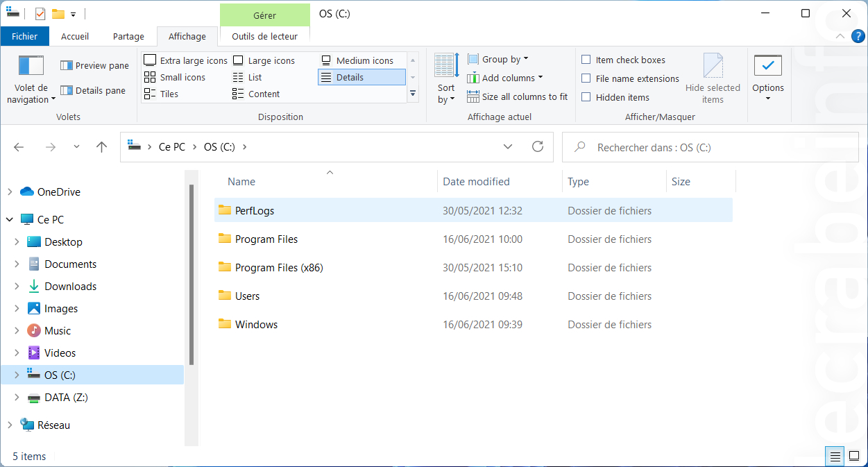Open the Add columns dropdown

[x=504, y=78]
